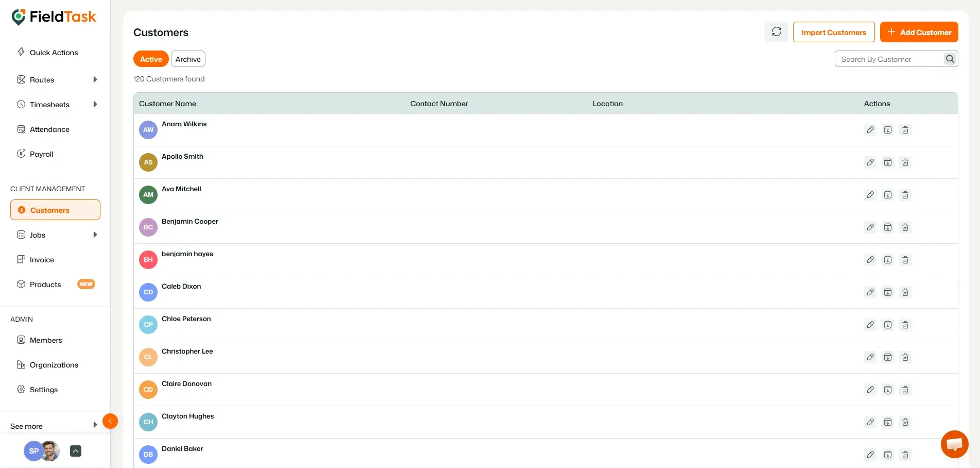Open customer Clayton Hughes

187,416
